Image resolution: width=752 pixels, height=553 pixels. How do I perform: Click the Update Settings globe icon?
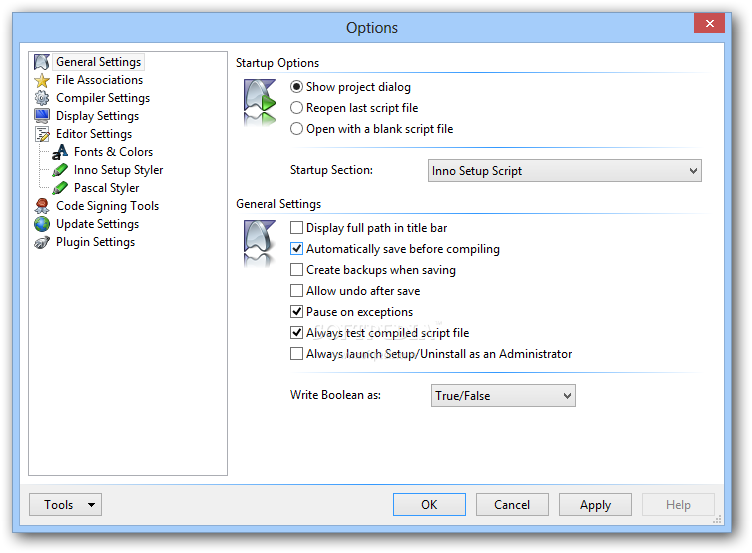pos(42,224)
